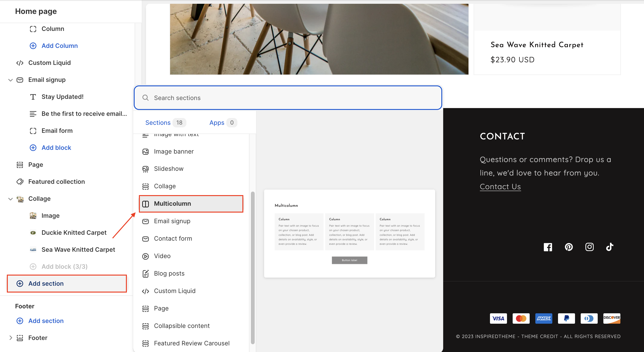Screen dimensions: 644x352
Task: Select the Slideshow section icon
Action: (x=146, y=169)
